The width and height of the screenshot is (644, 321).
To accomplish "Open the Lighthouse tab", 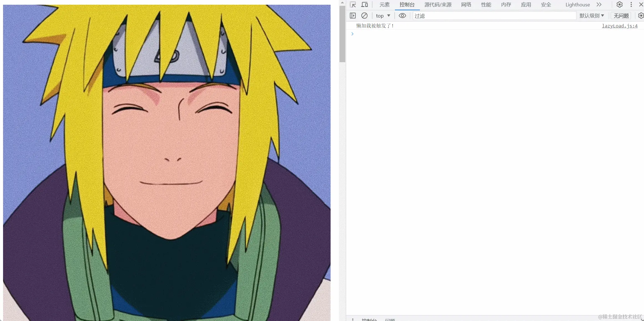I will [577, 5].
